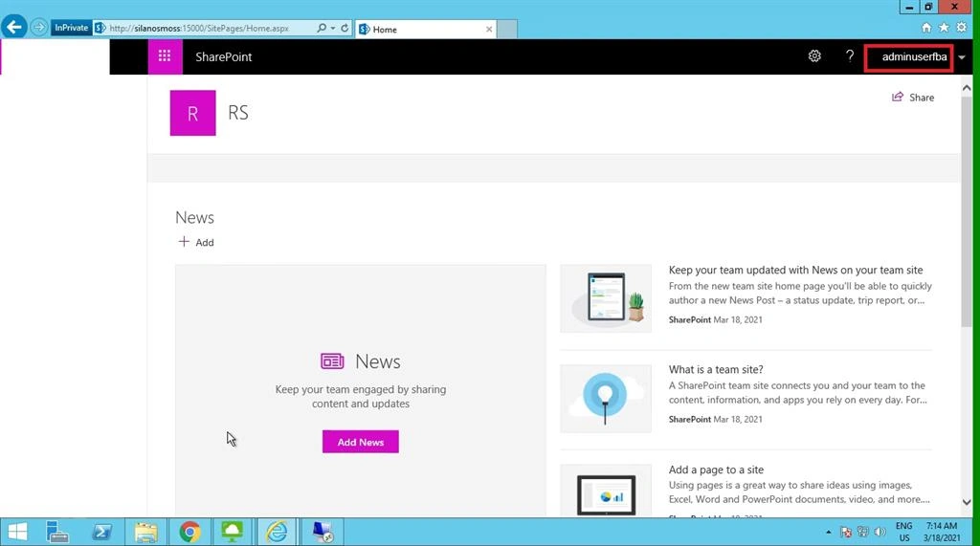Click the vertical scrollbar thumb
The image size is (980, 546).
click(967, 211)
